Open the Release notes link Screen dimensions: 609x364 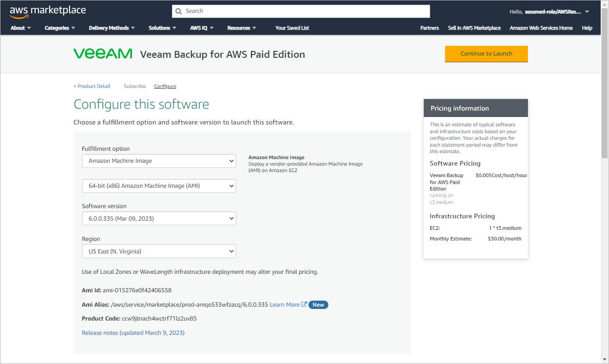[x=133, y=333]
